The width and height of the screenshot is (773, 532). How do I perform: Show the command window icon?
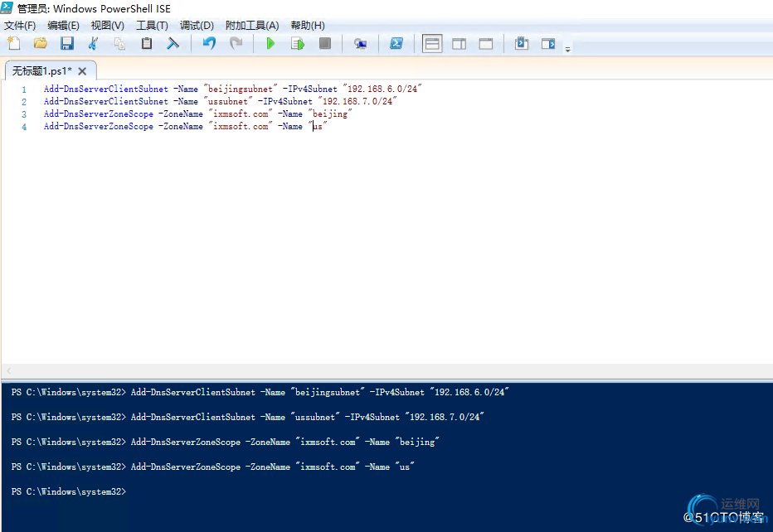pos(522,43)
